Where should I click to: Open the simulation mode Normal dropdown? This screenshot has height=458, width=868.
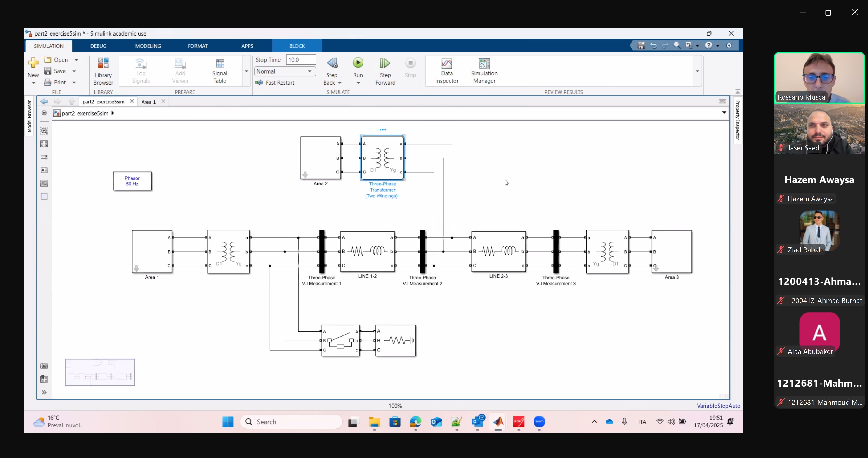coord(285,71)
